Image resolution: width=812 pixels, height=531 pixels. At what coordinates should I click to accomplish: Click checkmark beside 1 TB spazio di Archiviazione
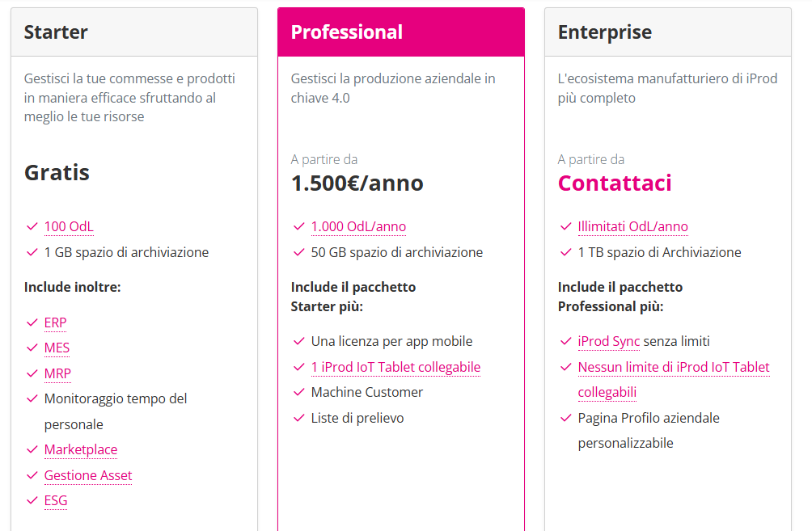click(566, 252)
